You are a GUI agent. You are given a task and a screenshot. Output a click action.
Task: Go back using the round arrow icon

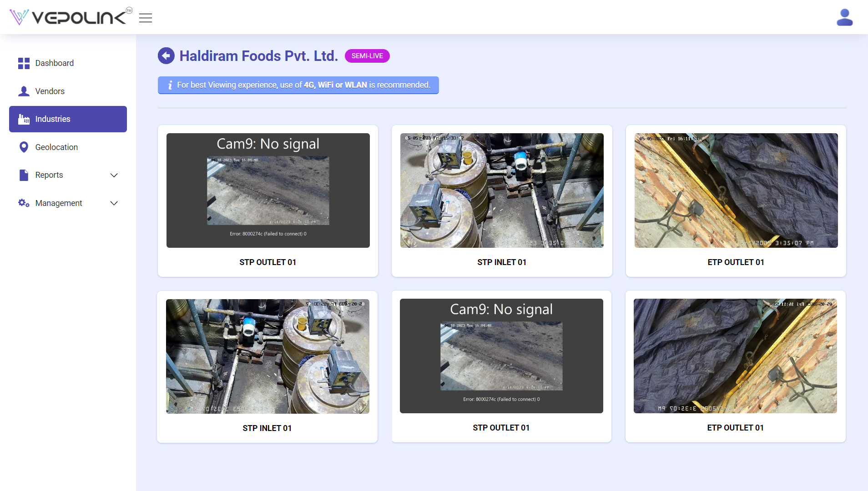click(x=166, y=56)
